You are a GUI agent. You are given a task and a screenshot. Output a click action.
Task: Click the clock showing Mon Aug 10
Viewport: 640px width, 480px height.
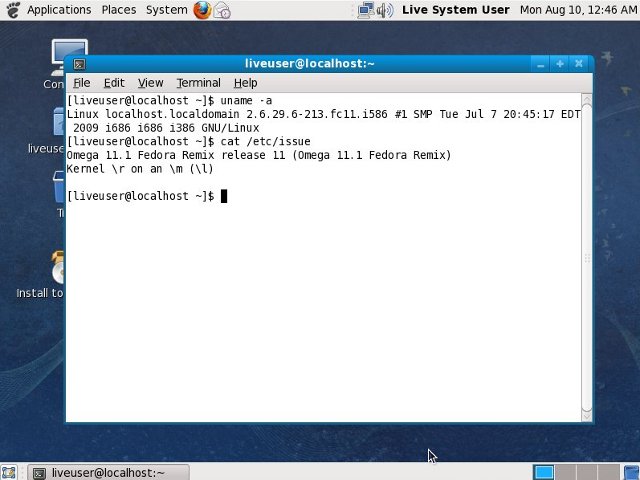(x=578, y=10)
